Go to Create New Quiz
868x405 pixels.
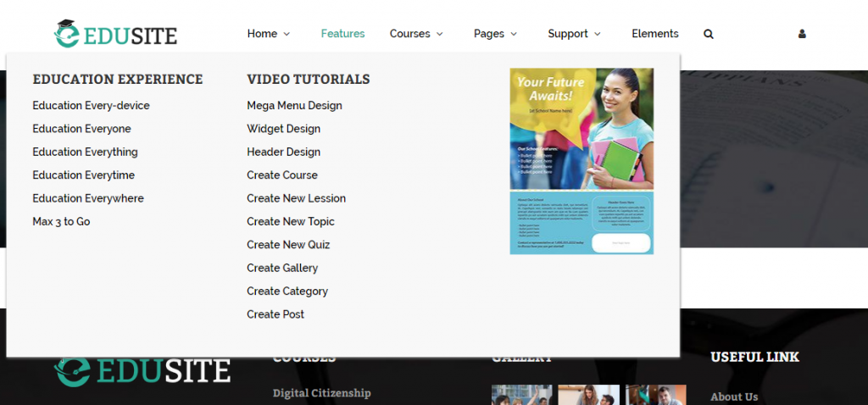click(288, 245)
